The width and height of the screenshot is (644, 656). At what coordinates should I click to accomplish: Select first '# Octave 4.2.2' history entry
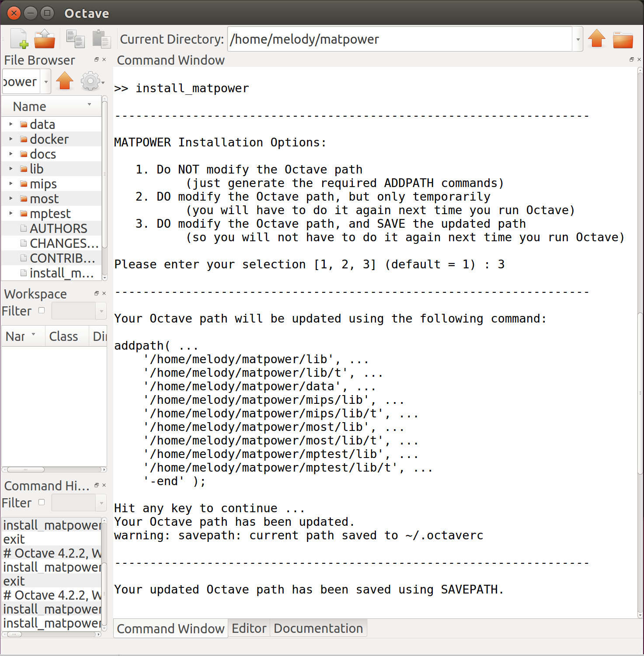coord(52,553)
